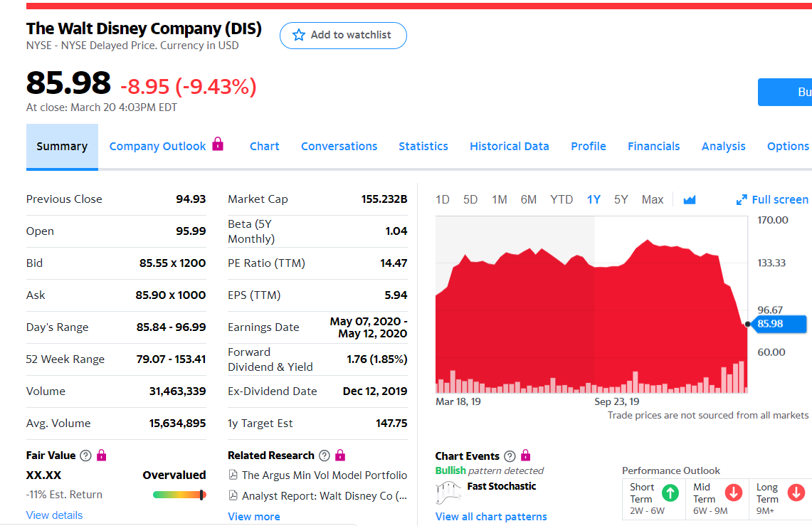Screen dimensions: 812x526
Task: Click the chart type icon above the chart
Action: (690, 200)
